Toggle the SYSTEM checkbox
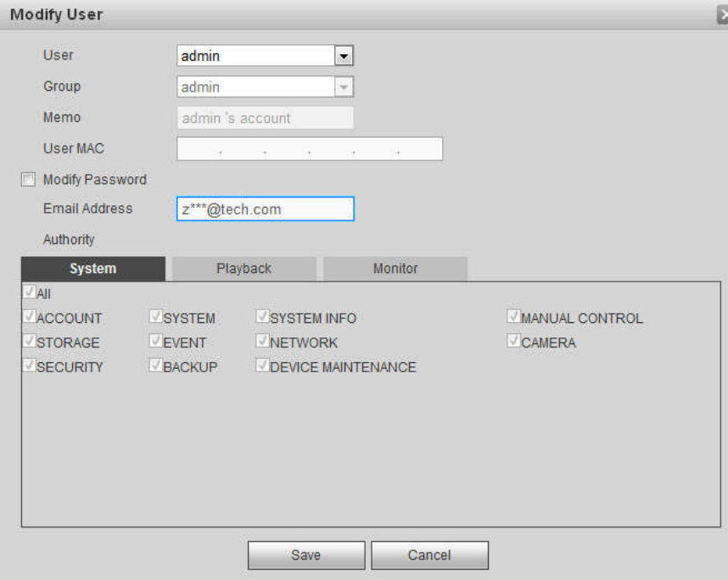This screenshot has height=580, width=728. (x=156, y=317)
